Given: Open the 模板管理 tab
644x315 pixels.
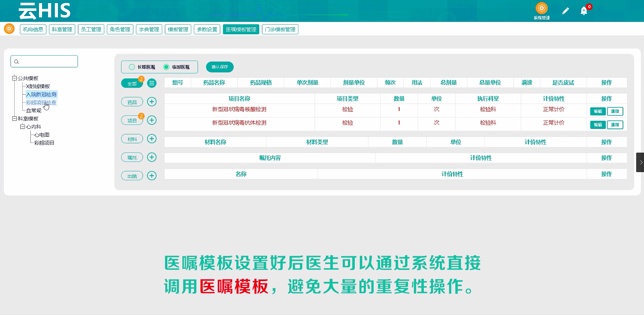Looking at the screenshot, I should [x=178, y=29].
